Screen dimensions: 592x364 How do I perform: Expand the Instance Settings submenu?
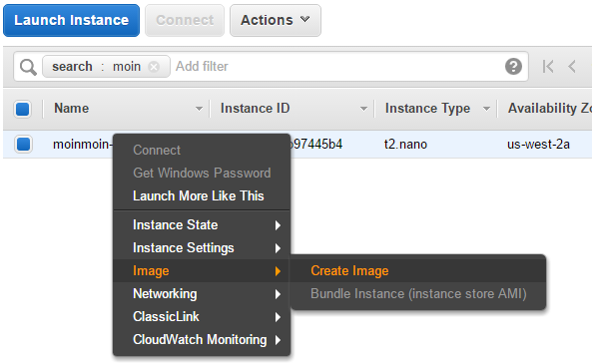point(202,248)
